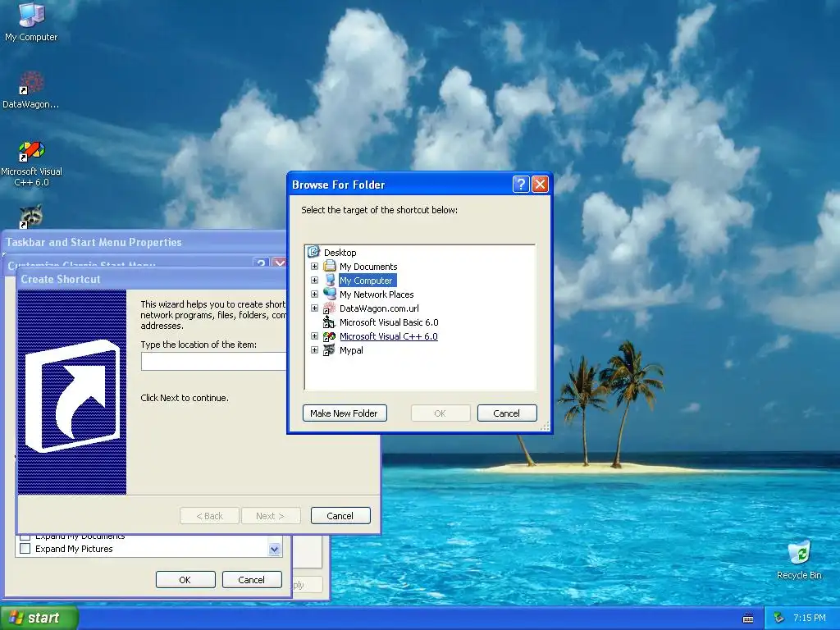Click Mypal raccoon icon in tree
This screenshot has height=630, width=840.
click(x=330, y=349)
